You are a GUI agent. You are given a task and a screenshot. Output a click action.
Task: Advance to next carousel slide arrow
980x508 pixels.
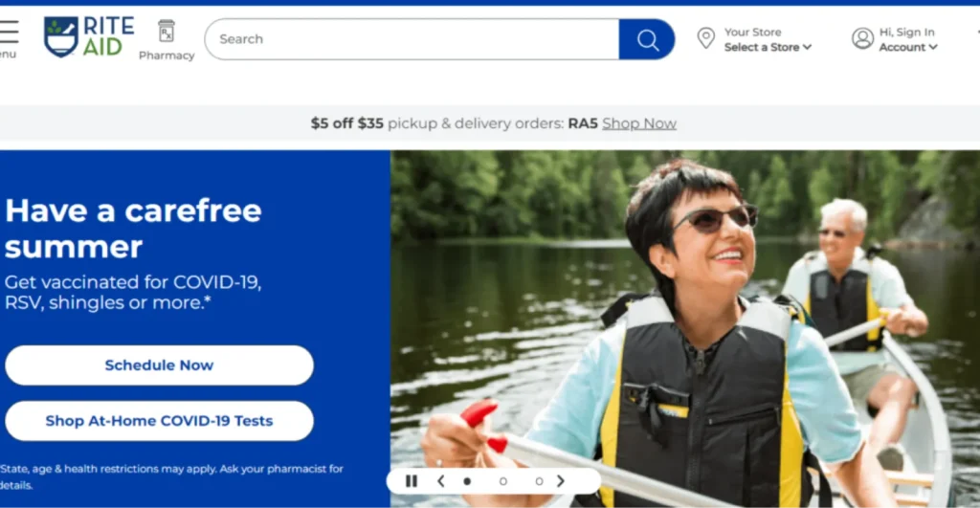561,481
